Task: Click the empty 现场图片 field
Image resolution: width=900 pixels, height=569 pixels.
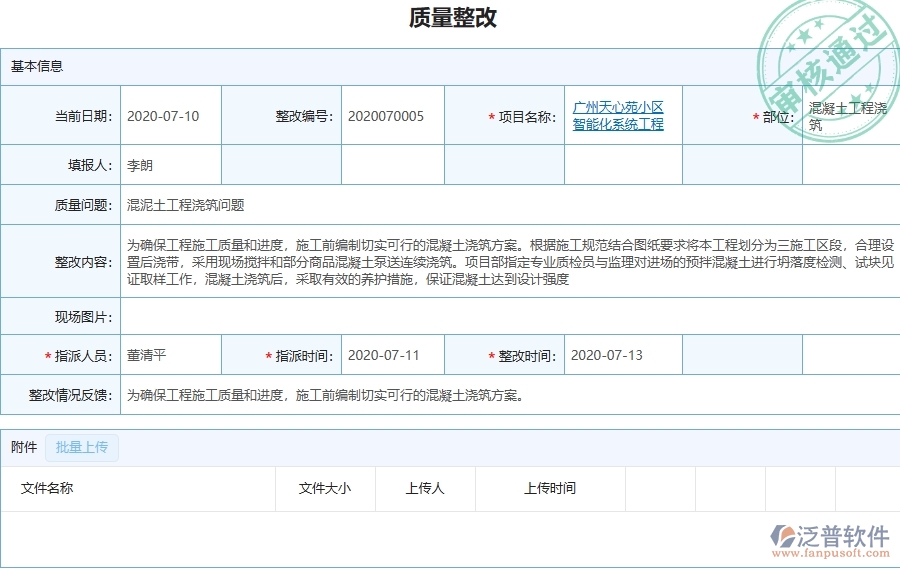Action: pos(500,318)
